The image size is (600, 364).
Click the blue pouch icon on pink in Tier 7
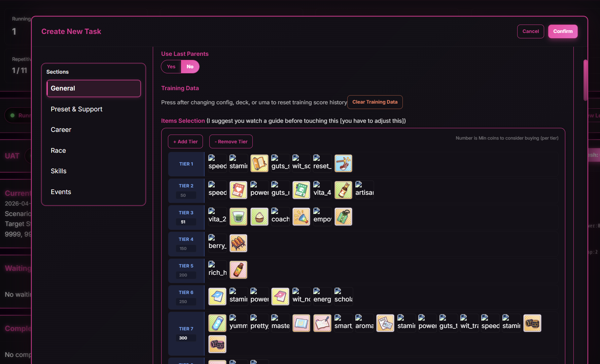(x=301, y=323)
